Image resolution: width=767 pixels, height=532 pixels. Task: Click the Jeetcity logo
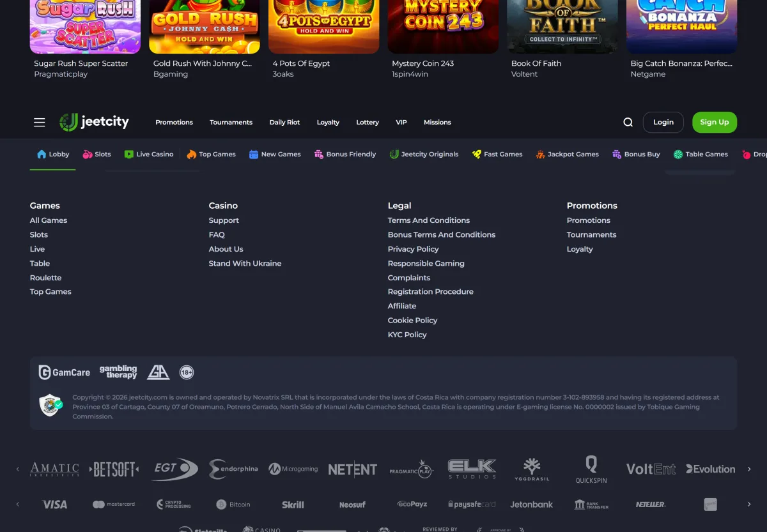coord(95,122)
